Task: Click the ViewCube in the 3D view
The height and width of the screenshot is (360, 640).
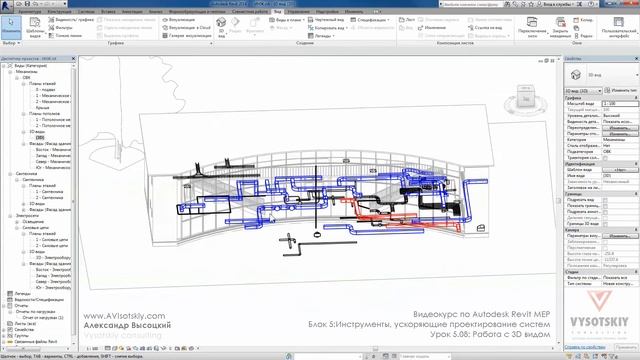Action: [526, 96]
